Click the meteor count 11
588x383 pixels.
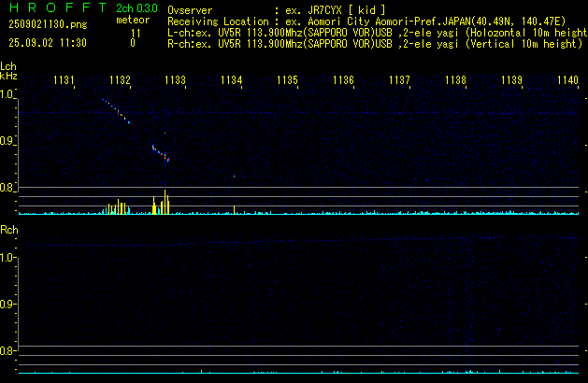point(136,34)
